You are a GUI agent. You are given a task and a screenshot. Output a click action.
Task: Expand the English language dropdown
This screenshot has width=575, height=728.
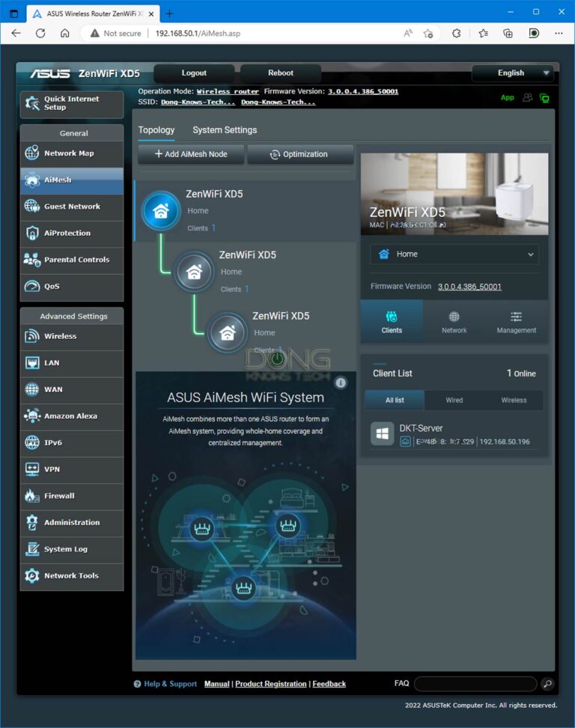coord(512,73)
